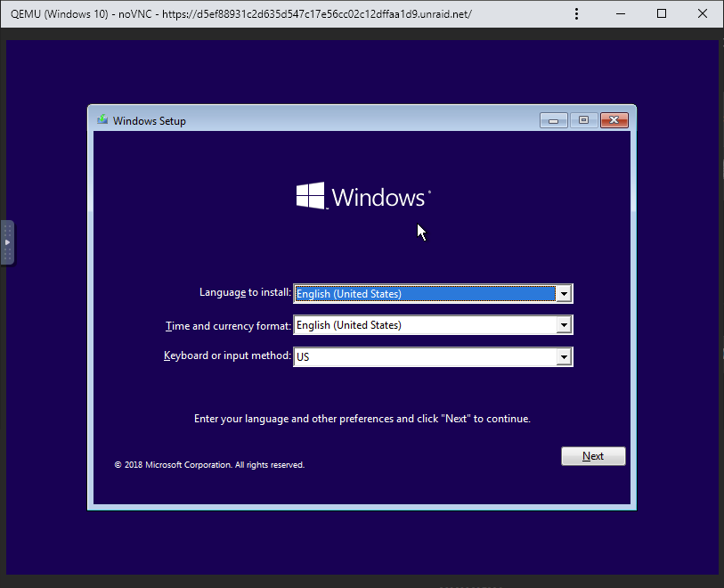Select the Time and currency format field

pos(433,325)
